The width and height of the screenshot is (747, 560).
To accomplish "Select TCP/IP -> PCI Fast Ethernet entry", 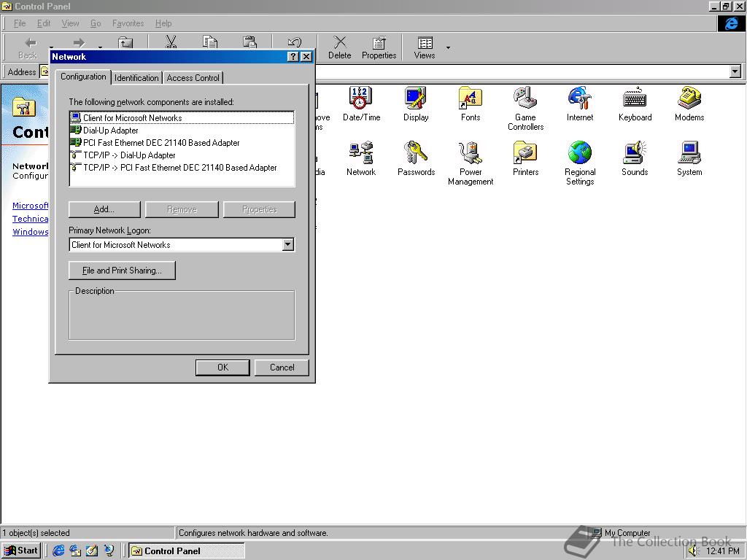I will pos(182,167).
